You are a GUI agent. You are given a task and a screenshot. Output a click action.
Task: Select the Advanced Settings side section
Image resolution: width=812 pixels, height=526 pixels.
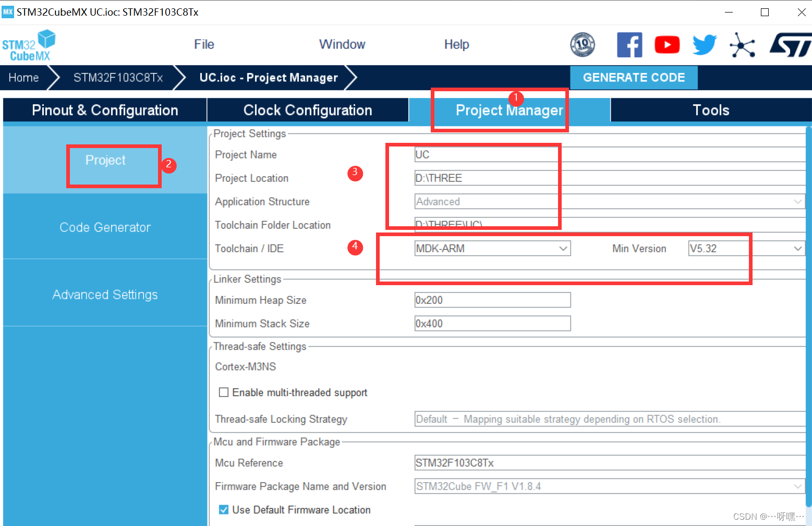105,295
